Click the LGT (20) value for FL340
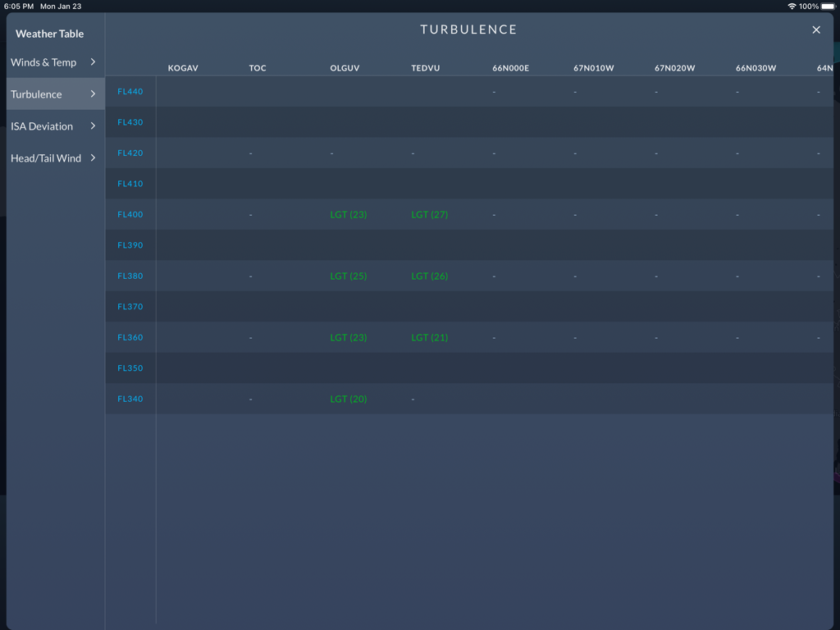Screen dimensions: 840x630 (348, 399)
